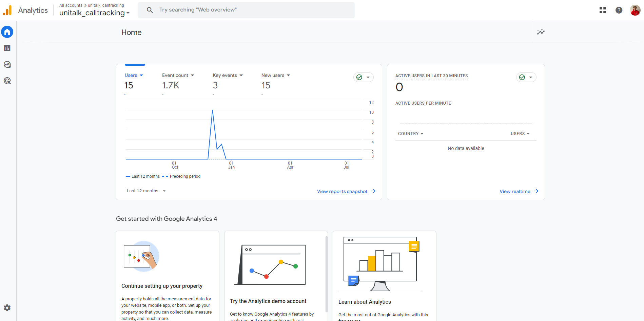Screen dimensions: 644x321
Task: Click View realtime link
Action: click(519, 191)
